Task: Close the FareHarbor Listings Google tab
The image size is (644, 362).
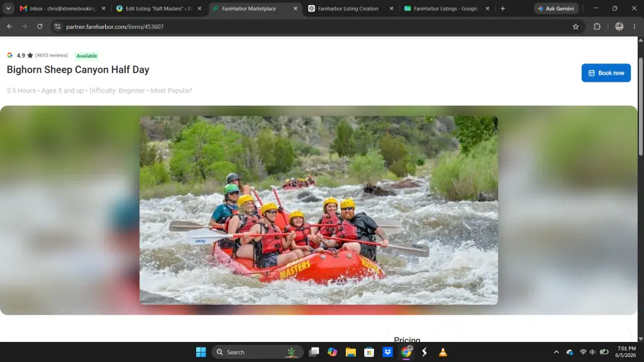Action: [487, 8]
